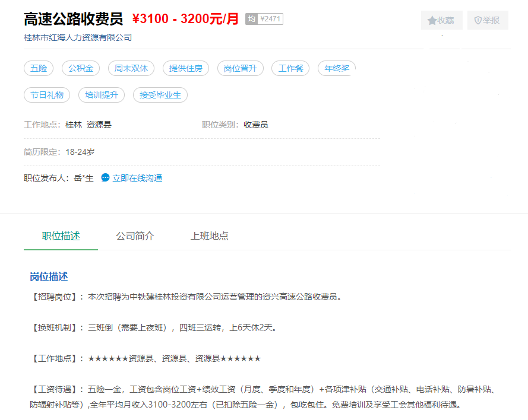The height and width of the screenshot is (420, 528).
Task: Click the 均 average salary badge
Action: click(252, 19)
